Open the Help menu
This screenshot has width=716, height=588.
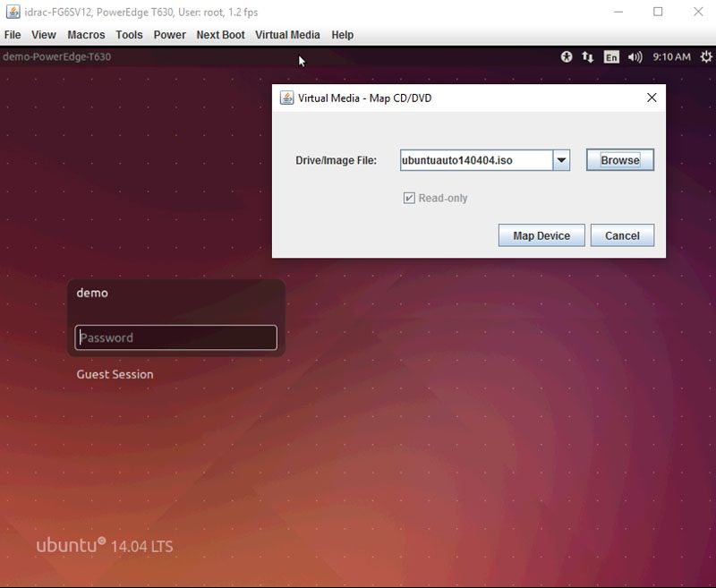343,35
